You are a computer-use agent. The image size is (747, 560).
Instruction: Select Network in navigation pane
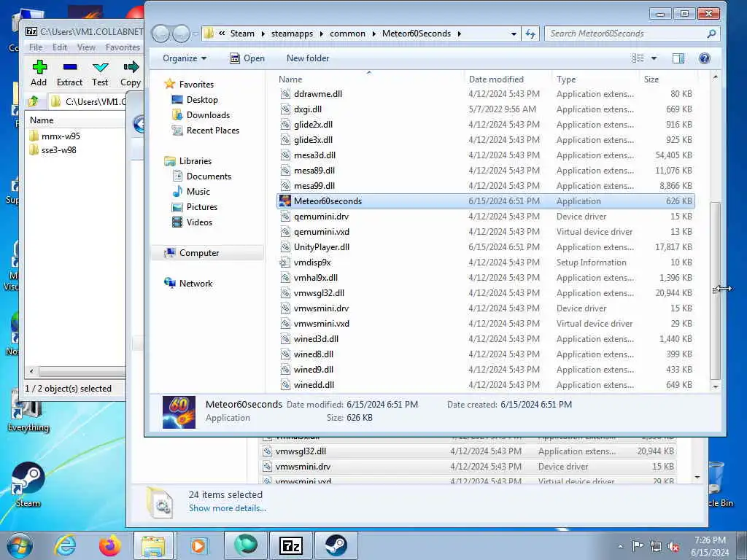pos(196,284)
